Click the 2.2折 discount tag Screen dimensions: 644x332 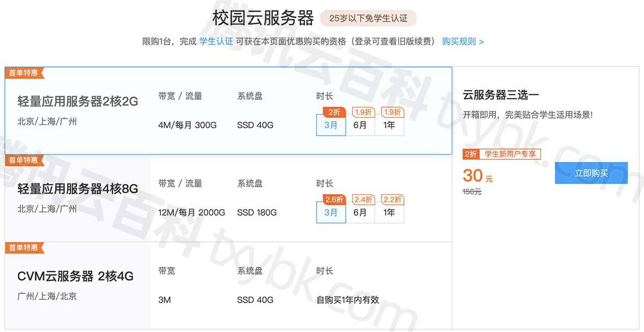pyautogui.click(x=392, y=200)
